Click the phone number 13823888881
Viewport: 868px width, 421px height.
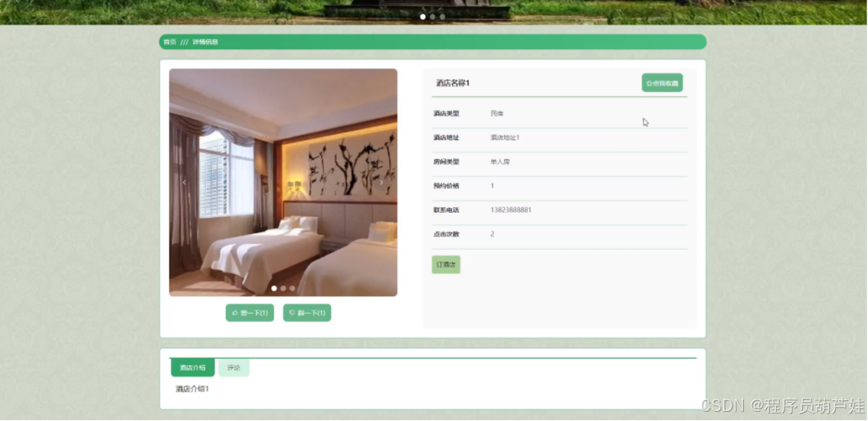tap(511, 210)
